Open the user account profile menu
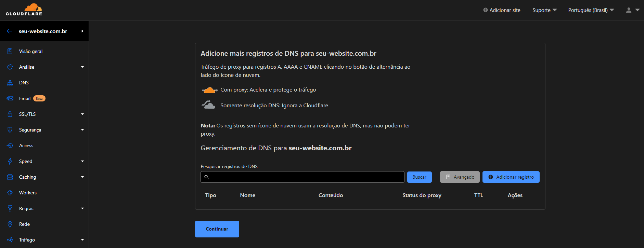The image size is (644, 248). point(632,10)
